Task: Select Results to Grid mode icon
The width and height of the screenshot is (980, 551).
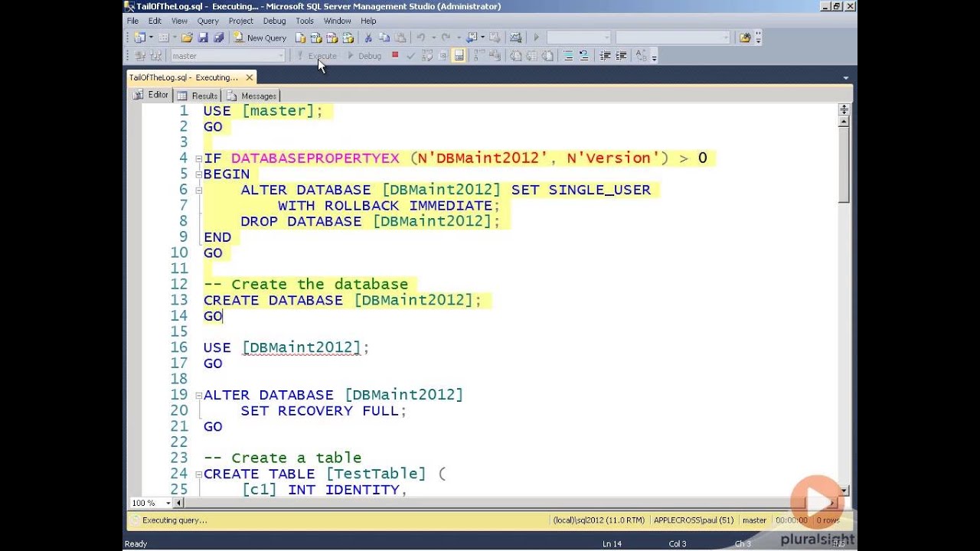Action: click(x=532, y=56)
